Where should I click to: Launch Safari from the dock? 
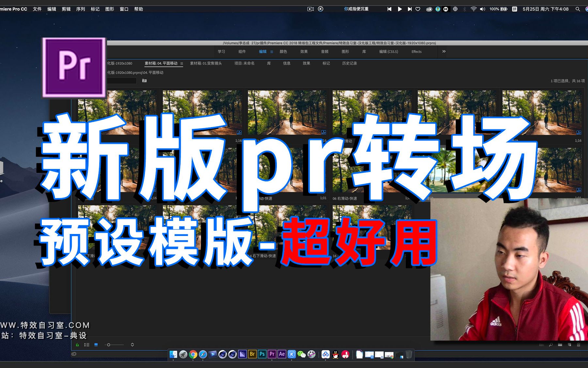point(203,354)
